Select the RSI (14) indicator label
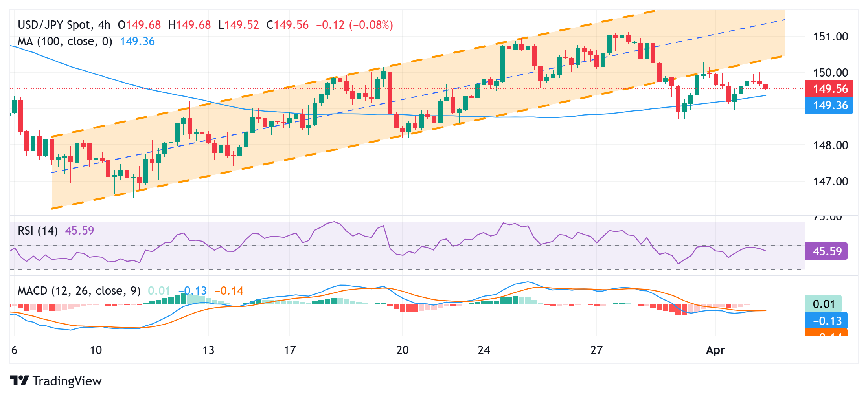This screenshot has height=398, width=868. point(38,230)
